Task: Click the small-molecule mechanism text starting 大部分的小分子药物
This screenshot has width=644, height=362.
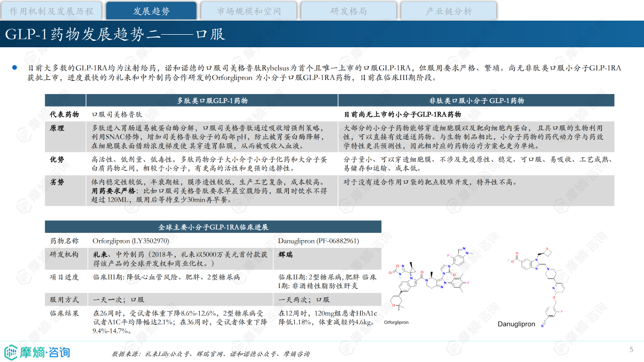Action: point(473,137)
